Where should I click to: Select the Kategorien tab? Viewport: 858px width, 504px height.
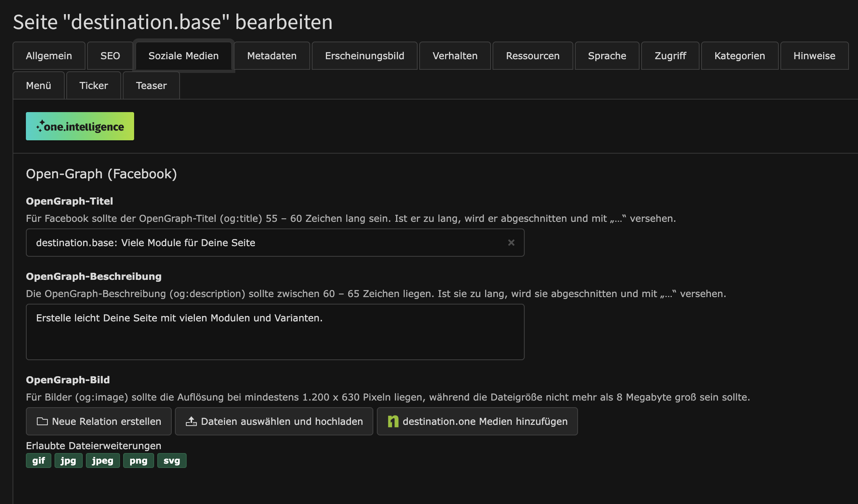point(740,56)
